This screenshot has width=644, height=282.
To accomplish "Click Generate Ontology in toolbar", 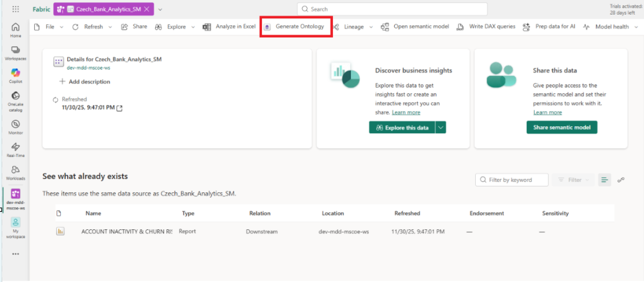I will (x=295, y=27).
